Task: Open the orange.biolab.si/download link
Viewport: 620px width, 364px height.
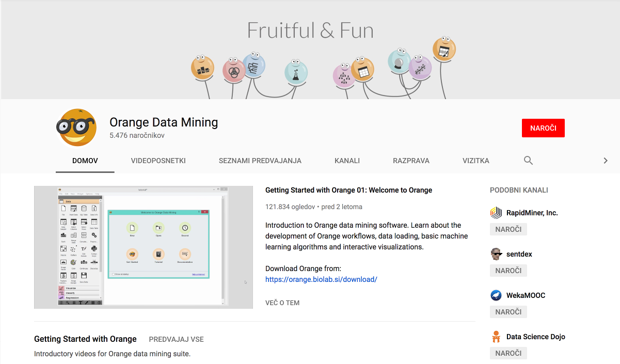Action: (x=321, y=279)
